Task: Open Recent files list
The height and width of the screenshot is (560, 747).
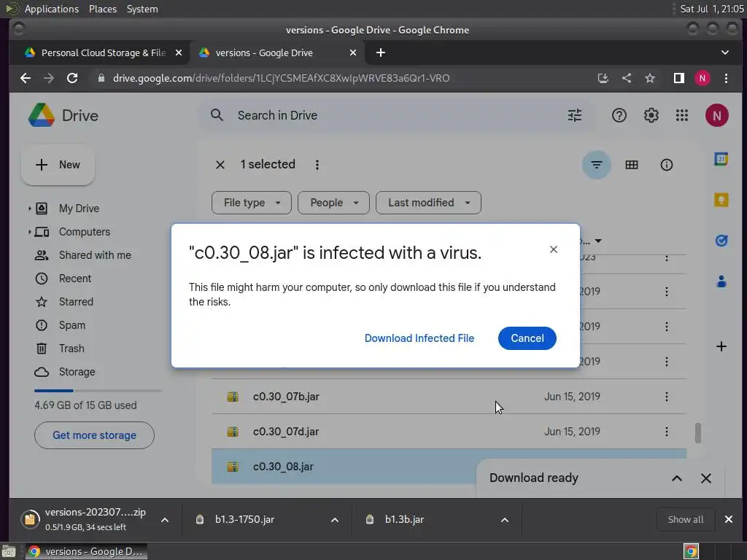Action: pos(75,279)
